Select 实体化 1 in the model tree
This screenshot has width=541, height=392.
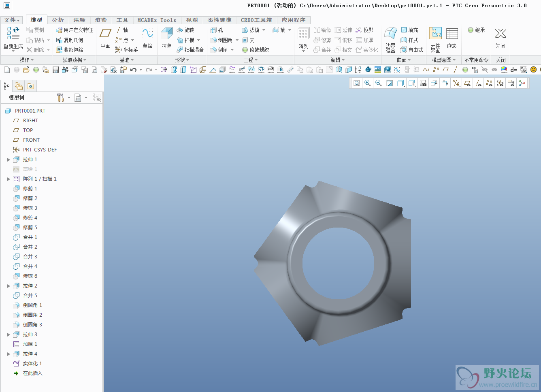click(32, 364)
